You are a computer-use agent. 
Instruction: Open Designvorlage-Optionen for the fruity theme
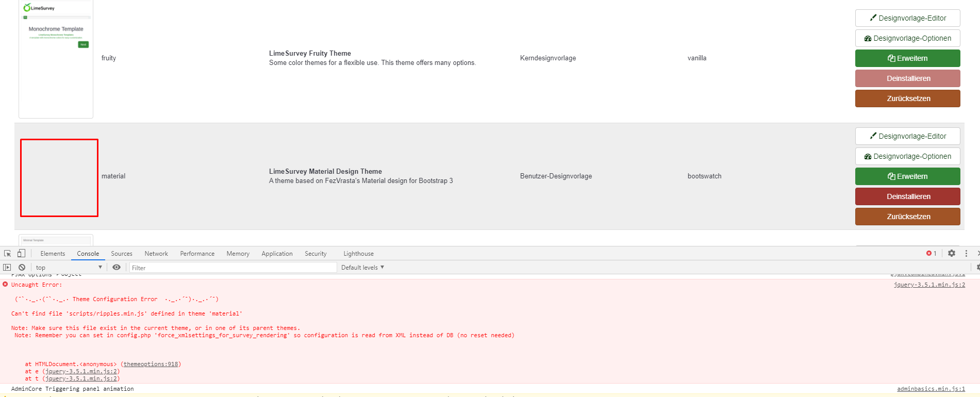[908, 38]
